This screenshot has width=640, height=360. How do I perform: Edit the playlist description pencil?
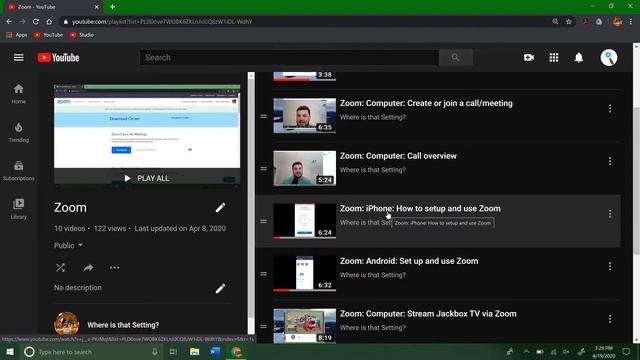click(x=220, y=289)
